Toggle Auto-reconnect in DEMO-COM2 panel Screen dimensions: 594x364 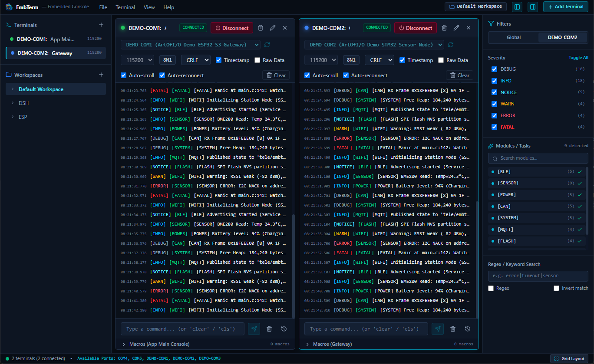click(346, 75)
